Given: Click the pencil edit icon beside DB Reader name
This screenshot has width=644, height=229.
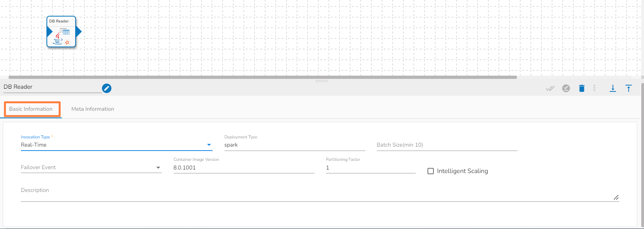Looking at the screenshot, I should pos(107,88).
